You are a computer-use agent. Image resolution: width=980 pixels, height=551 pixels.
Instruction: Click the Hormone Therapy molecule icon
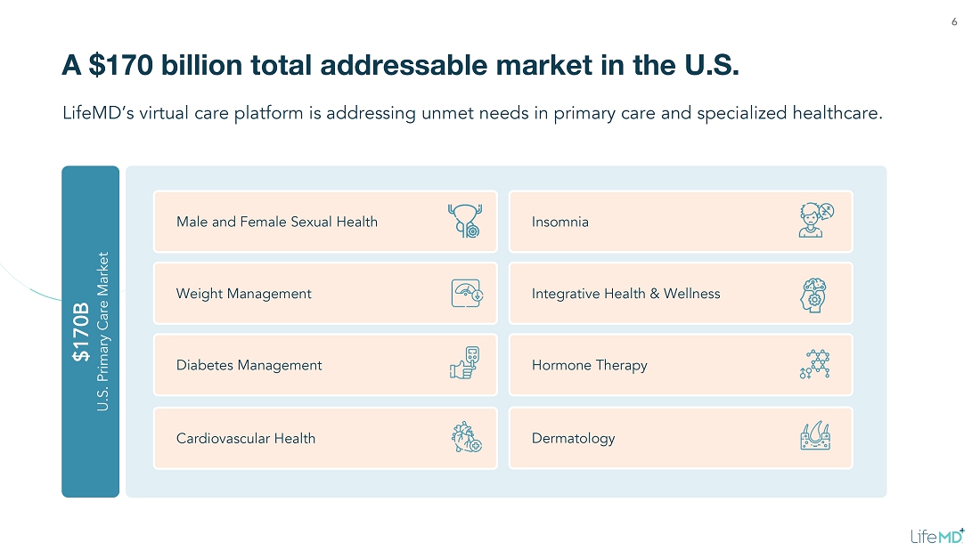coord(814,364)
